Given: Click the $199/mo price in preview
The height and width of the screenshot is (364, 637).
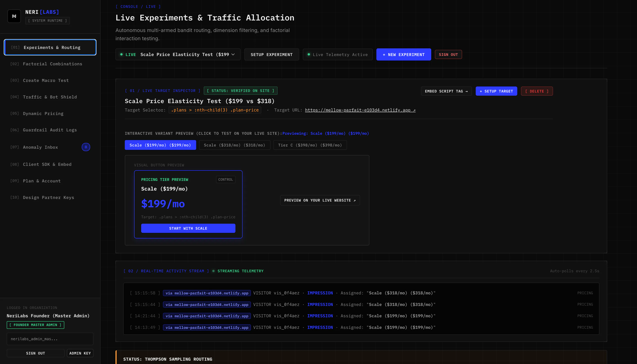Looking at the screenshot, I should [163, 204].
